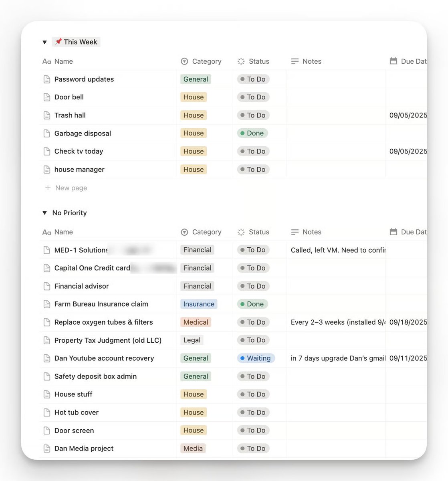Open the Farm Bureau Insurance claim task
Image resolution: width=448 pixels, height=481 pixels.
[101, 304]
